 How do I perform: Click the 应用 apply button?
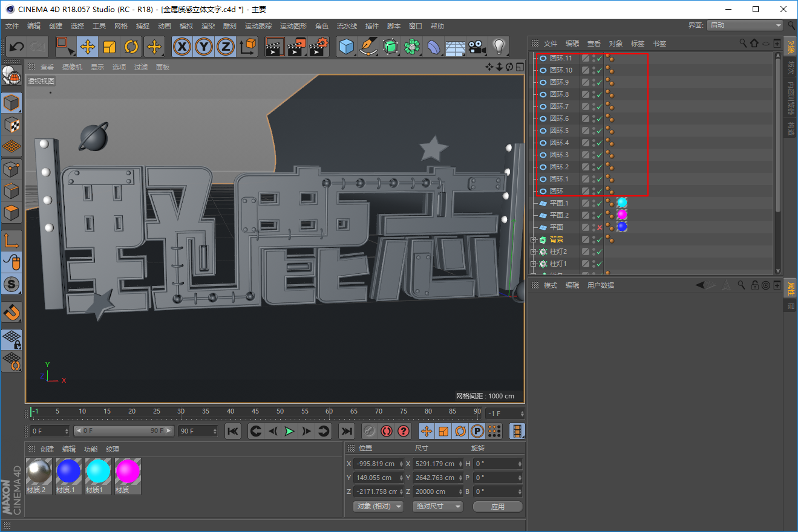coord(498,507)
